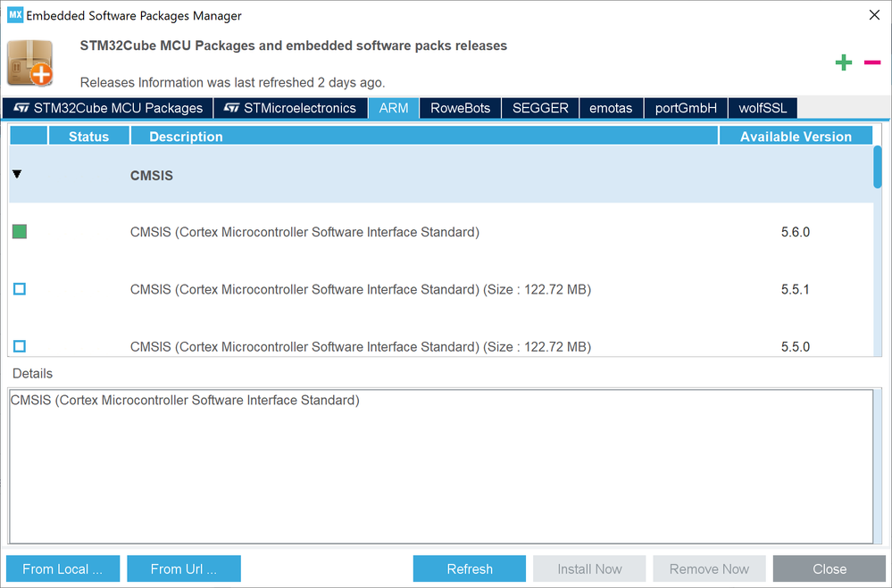This screenshot has width=892, height=588.
Task: Click inside the Details text box
Action: click(x=441, y=467)
